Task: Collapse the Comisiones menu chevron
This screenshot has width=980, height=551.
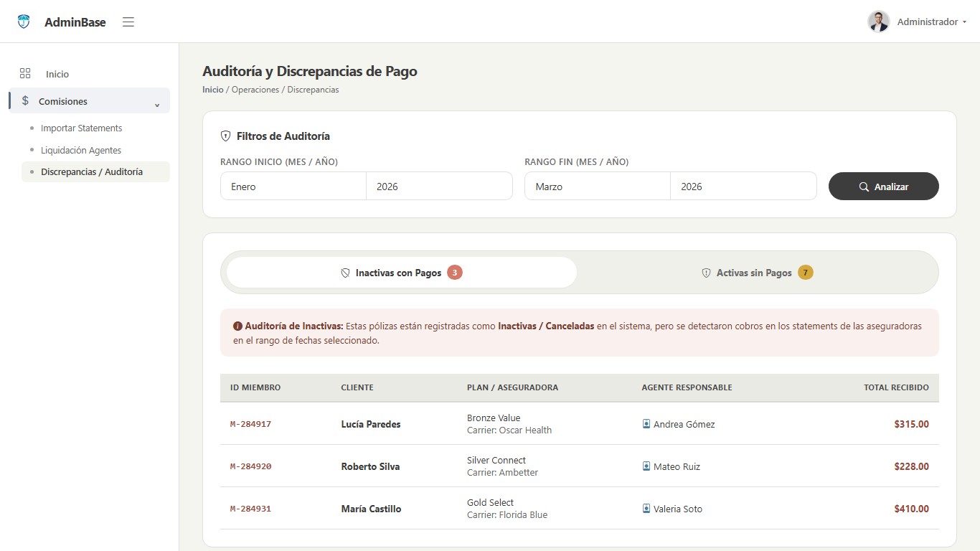Action: point(157,105)
